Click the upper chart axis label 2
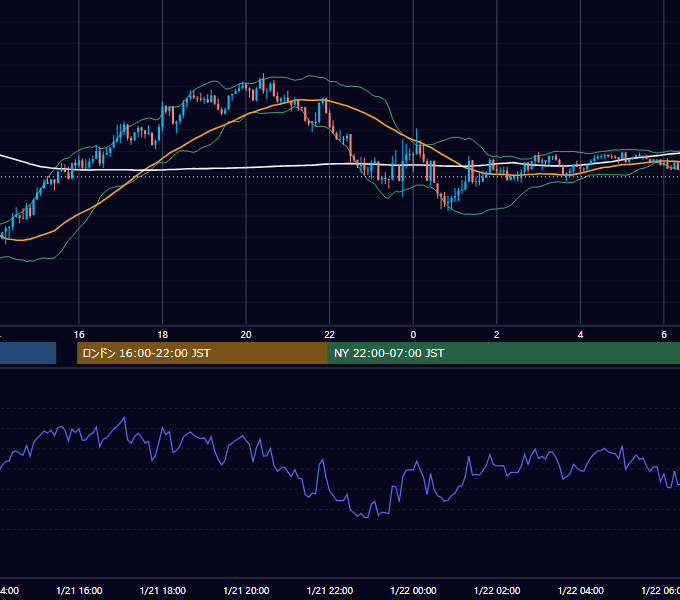This screenshot has width=680, height=600. [497, 335]
